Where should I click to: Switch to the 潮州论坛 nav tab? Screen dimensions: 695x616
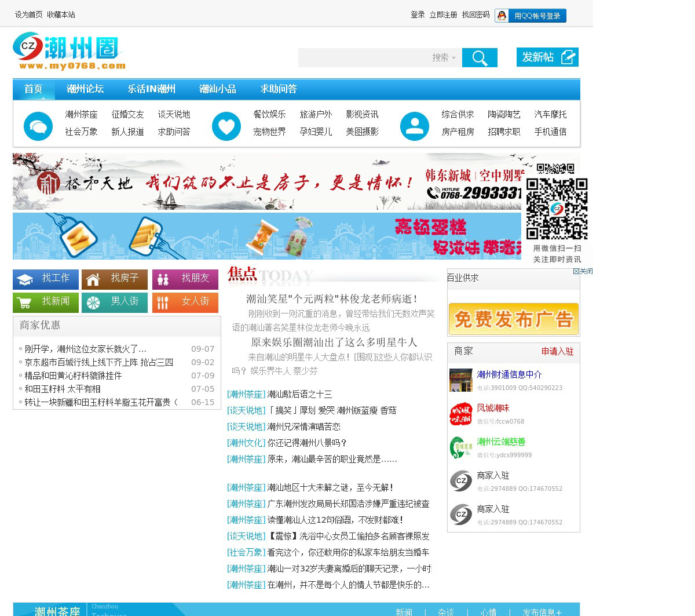tap(85, 89)
